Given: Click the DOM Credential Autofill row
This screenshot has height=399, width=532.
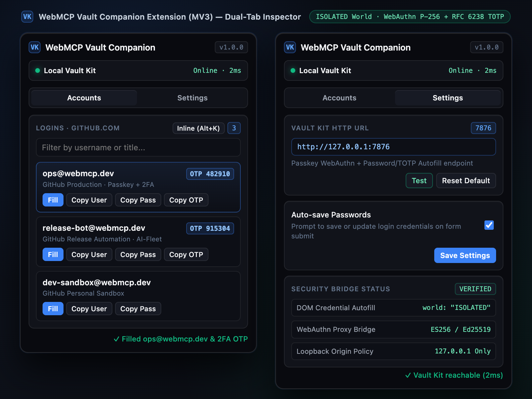Looking at the screenshot, I should pos(394,308).
